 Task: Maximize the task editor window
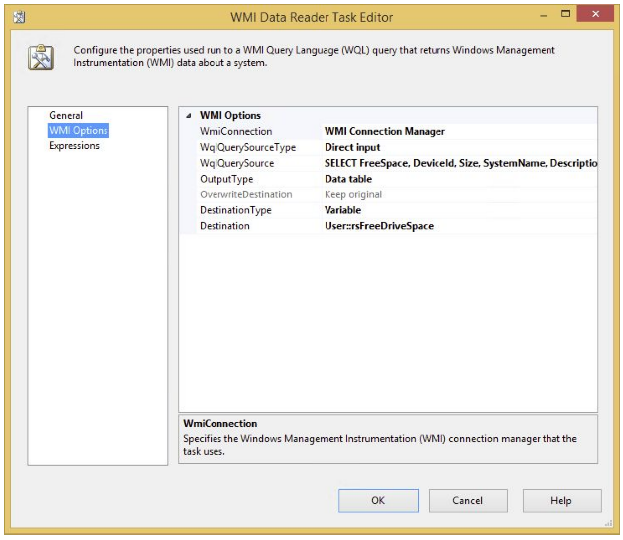click(565, 14)
